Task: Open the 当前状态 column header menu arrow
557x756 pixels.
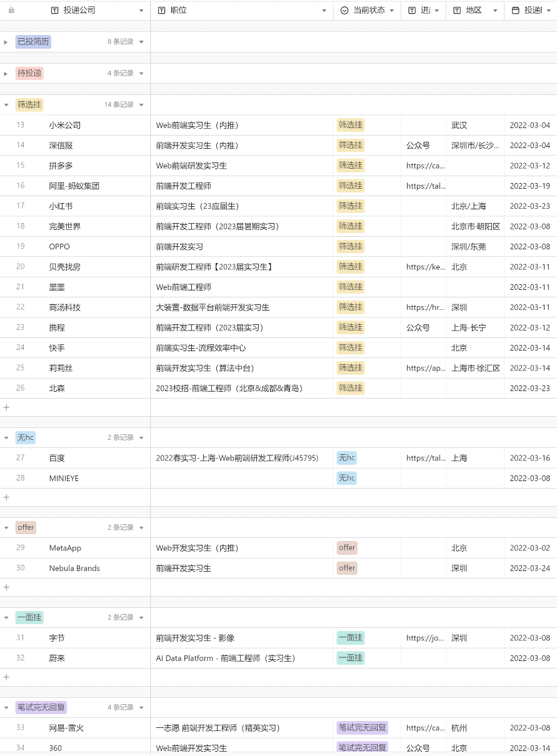Action: click(x=392, y=11)
